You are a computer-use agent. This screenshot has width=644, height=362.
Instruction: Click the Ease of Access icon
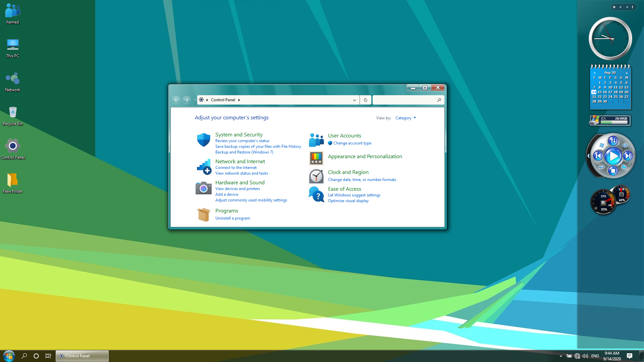click(x=316, y=194)
